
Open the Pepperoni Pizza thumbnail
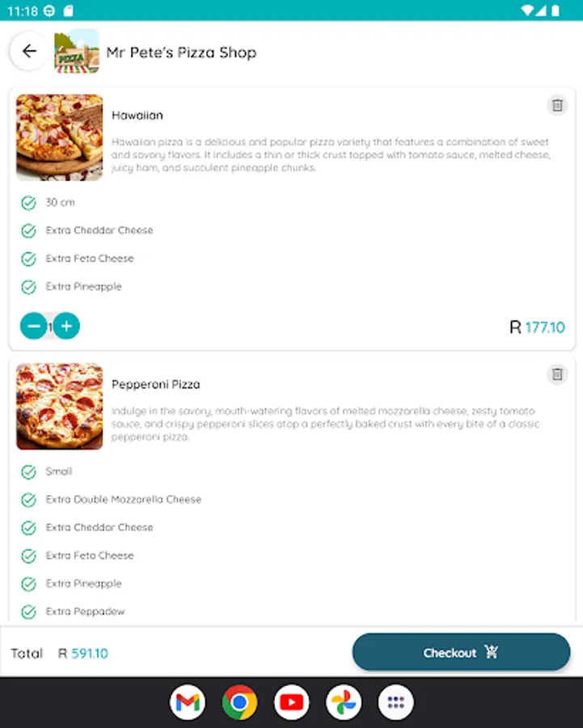click(59, 406)
